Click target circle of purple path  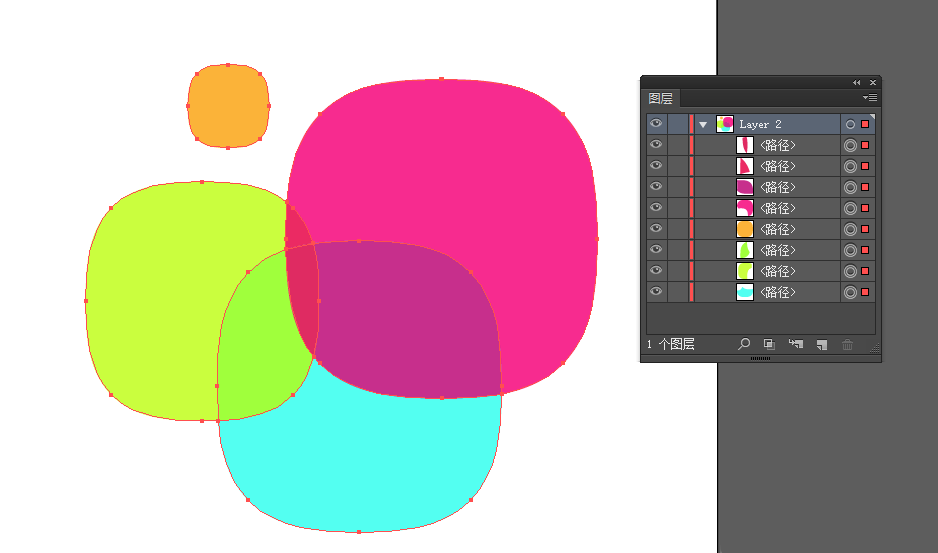click(850, 187)
